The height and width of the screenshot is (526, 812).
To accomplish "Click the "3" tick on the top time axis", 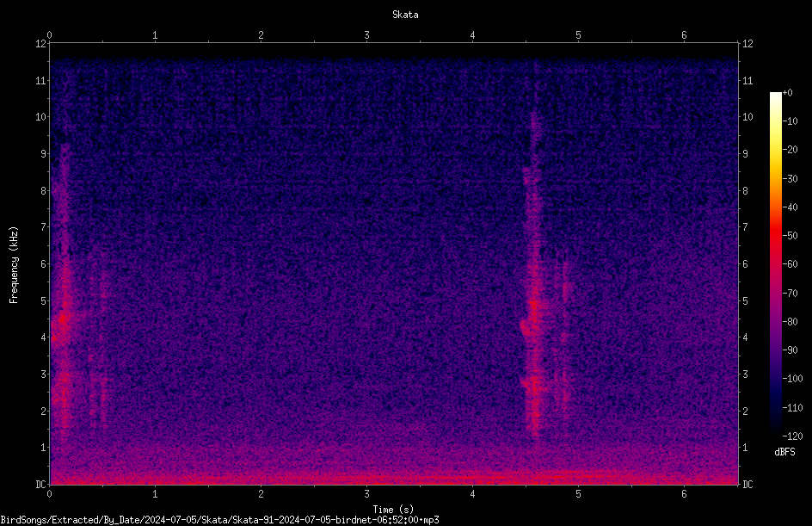I will [366, 35].
